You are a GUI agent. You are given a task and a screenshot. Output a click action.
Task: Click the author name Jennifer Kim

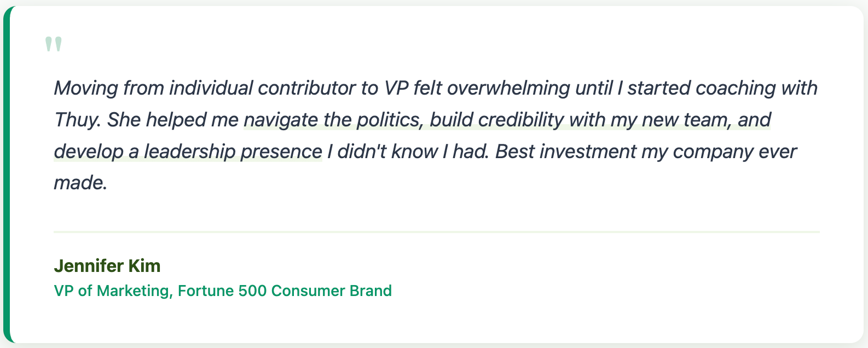click(107, 266)
